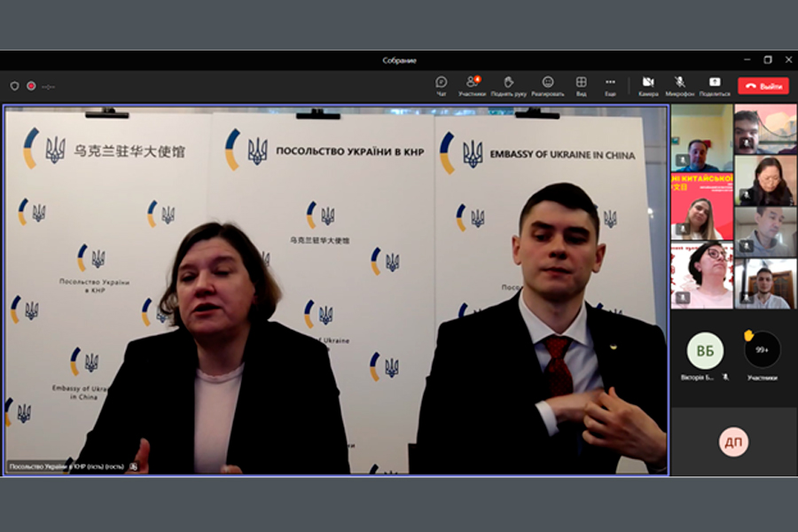Screen dimensions: 798x532
Task: Select the ДП participant avatar
Action: click(x=733, y=442)
